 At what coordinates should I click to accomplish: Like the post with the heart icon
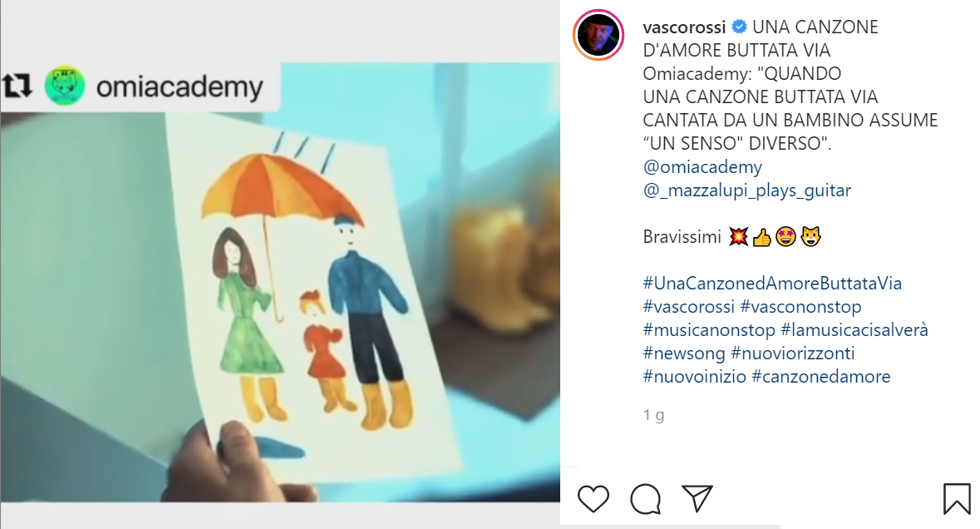pyautogui.click(x=593, y=499)
